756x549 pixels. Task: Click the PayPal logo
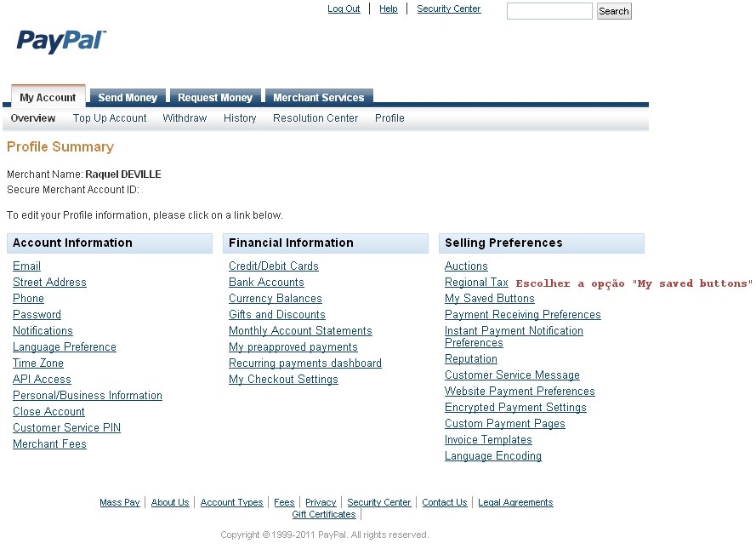(61, 42)
